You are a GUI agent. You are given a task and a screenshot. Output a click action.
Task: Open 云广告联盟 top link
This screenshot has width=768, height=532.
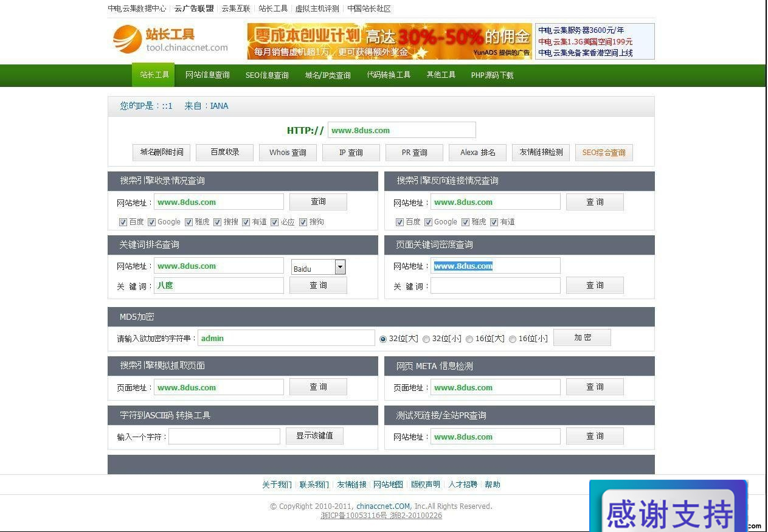click(x=194, y=9)
